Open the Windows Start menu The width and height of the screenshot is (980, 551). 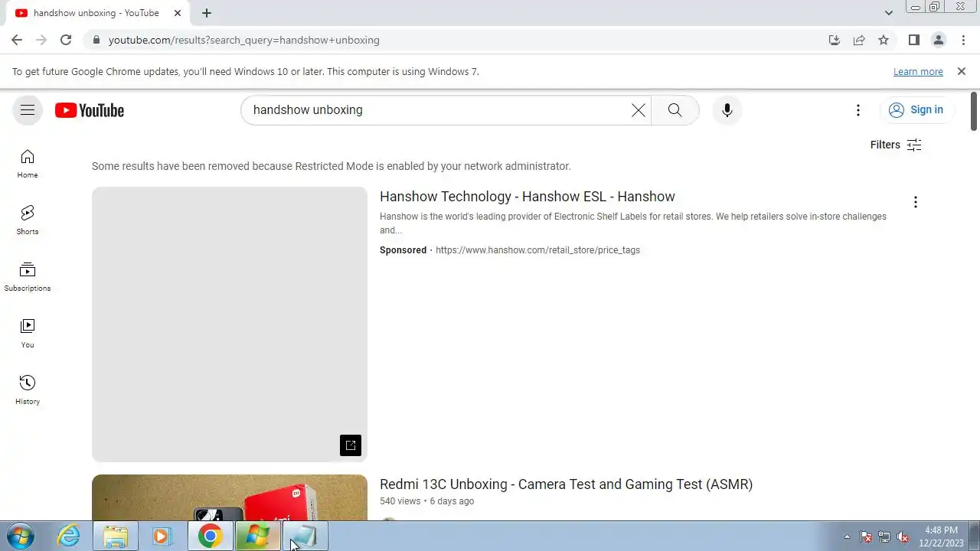tap(20, 536)
